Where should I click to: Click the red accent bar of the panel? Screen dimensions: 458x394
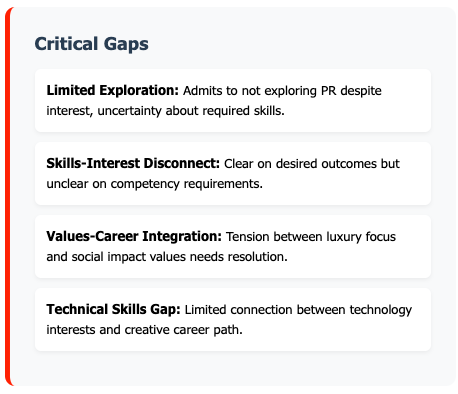[x=8, y=197]
